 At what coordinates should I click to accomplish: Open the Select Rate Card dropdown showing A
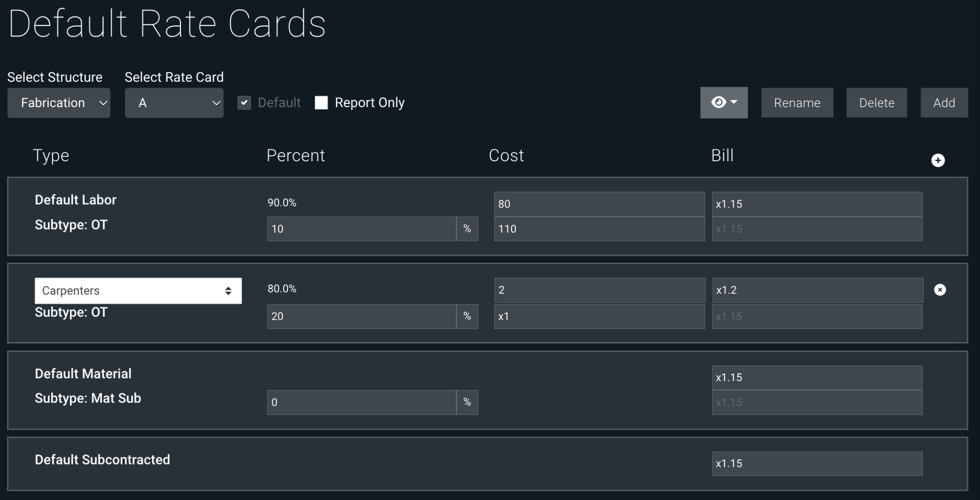pyautogui.click(x=174, y=102)
